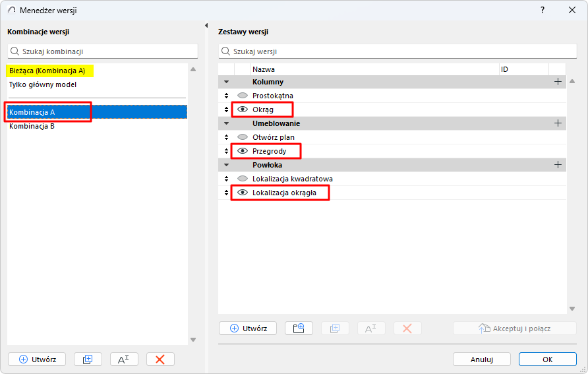The height and width of the screenshot is (374, 588).
Task: Hide the Przegrody version
Action: (243, 151)
